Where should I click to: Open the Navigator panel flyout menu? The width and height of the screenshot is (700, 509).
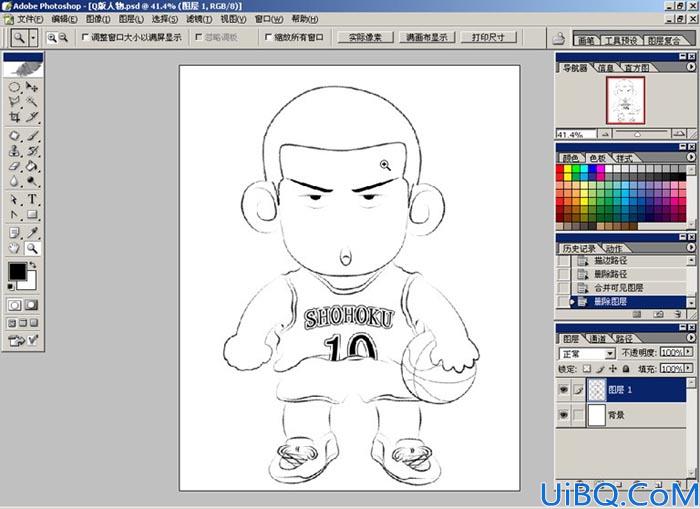coord(691,67)
